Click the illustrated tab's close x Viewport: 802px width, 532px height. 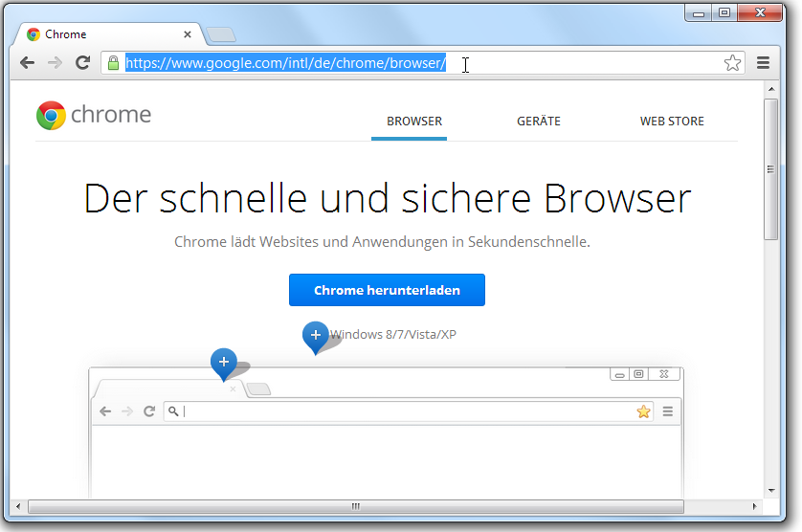coord(233,389)
